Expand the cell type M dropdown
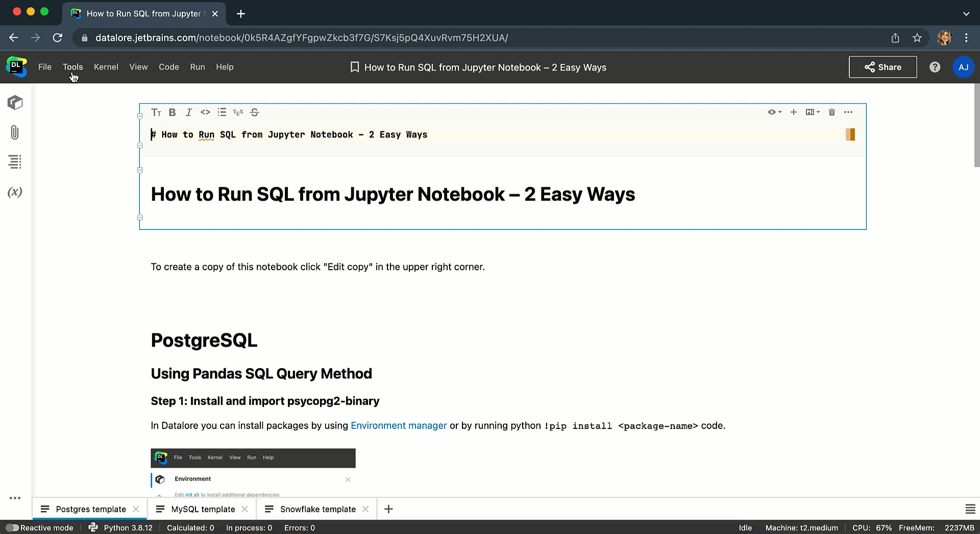980x534 pixels. 813,112
